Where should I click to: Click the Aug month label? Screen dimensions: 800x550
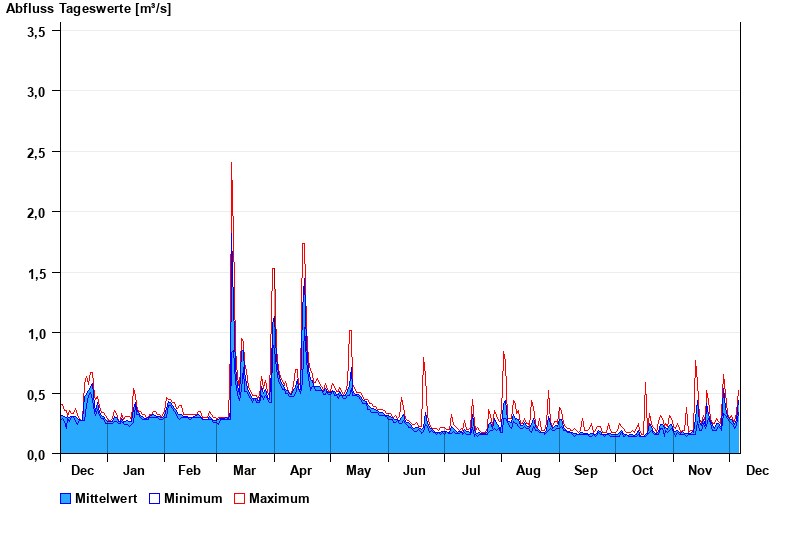[x=529, y=471]
